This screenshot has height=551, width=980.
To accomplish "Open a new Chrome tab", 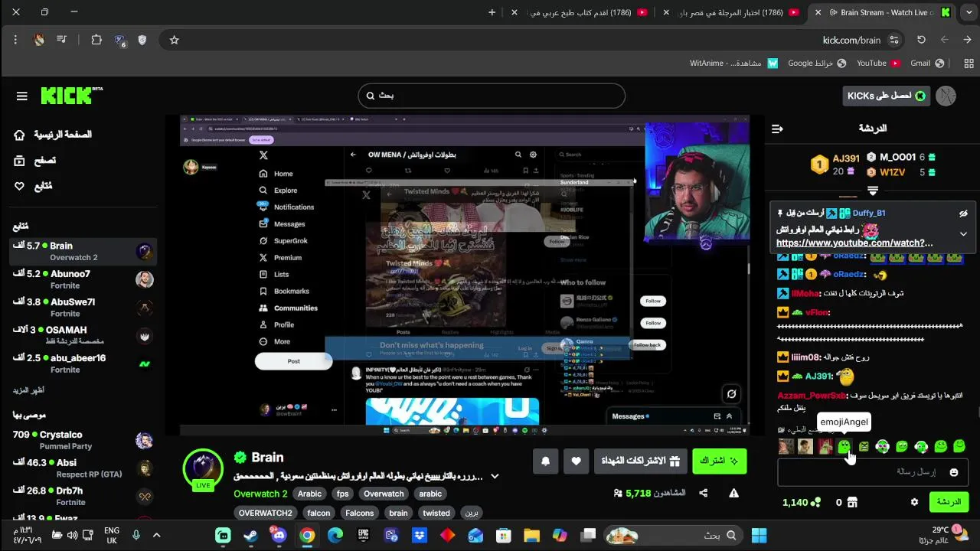I will [491, 12].
